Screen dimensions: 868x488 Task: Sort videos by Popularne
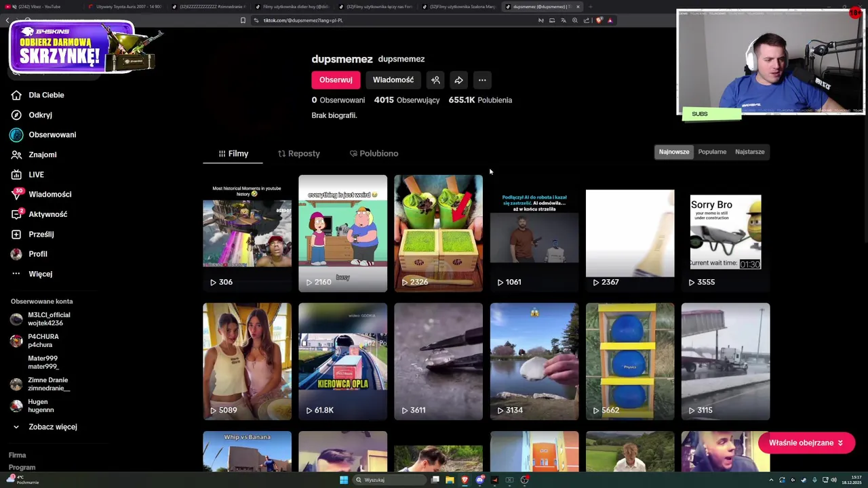[x=712, y=152]
